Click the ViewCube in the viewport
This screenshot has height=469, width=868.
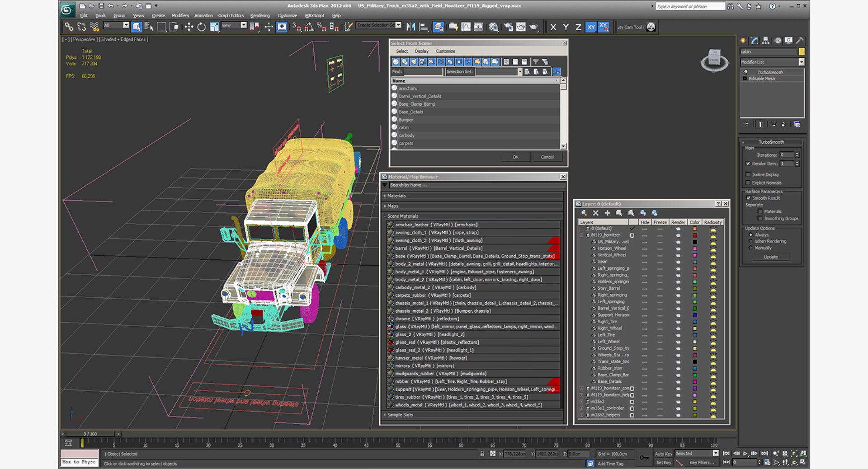[714, 60]
